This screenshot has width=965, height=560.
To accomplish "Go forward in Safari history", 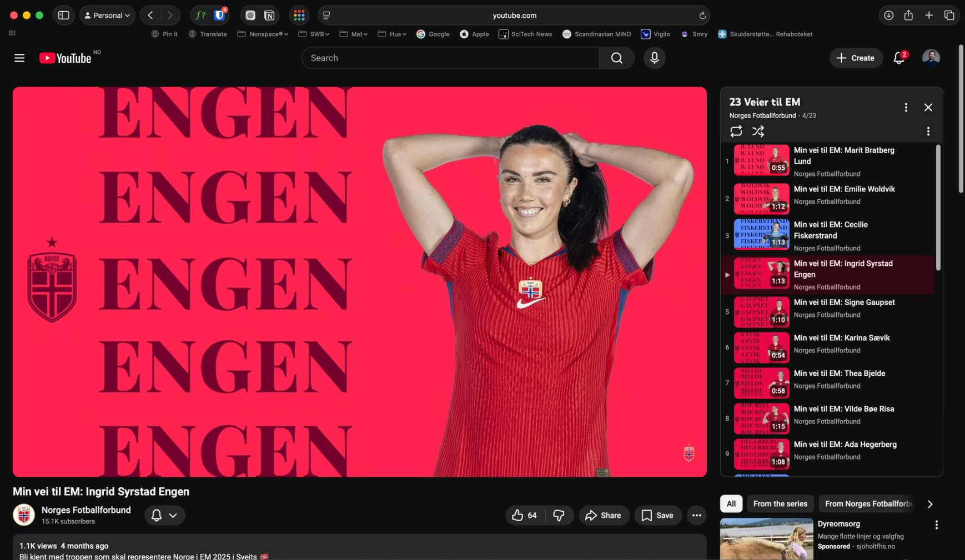I will point(170,16).
